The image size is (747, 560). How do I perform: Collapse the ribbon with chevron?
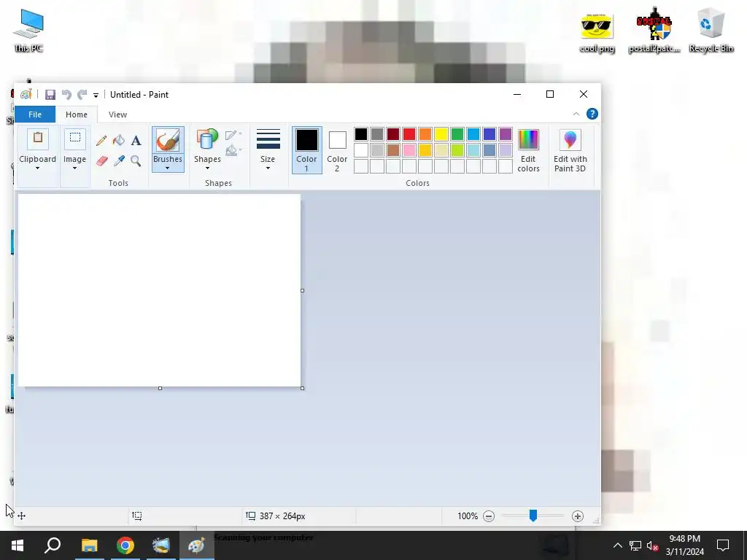pyautogui.click(x=576, y=114)
